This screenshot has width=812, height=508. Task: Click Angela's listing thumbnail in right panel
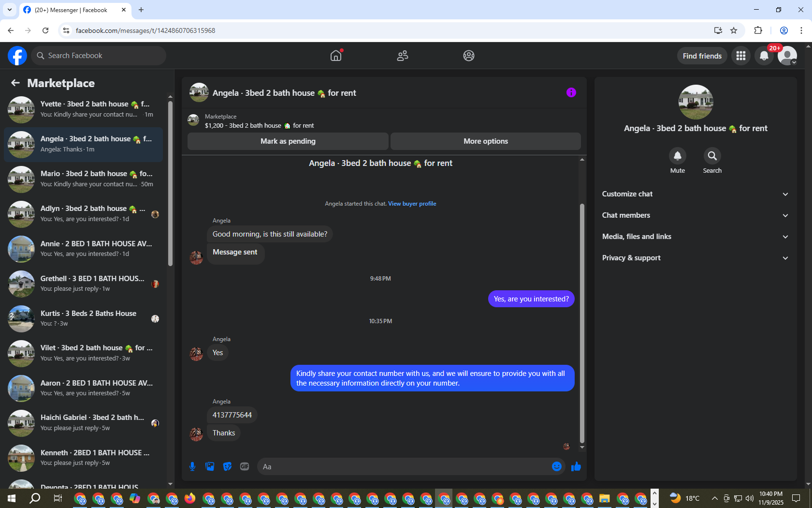[696, 102]
